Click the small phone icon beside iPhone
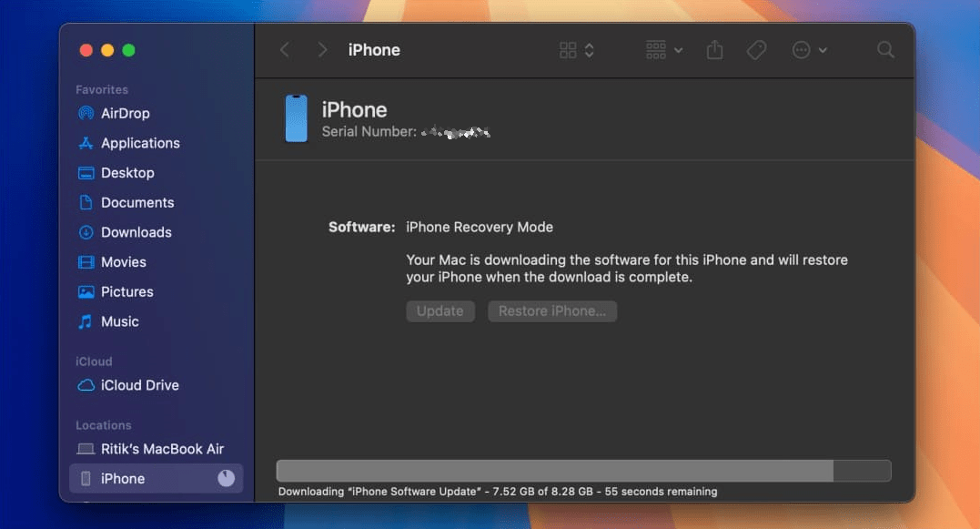Screen dimensions: 980x529 tap(86, 478)
